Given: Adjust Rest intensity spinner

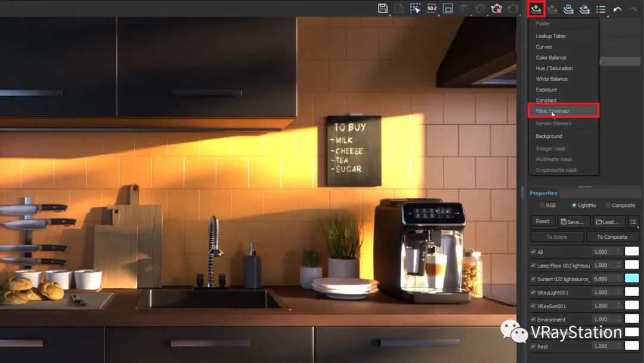Looking at the screenshot, I should [x=619, y=346].
